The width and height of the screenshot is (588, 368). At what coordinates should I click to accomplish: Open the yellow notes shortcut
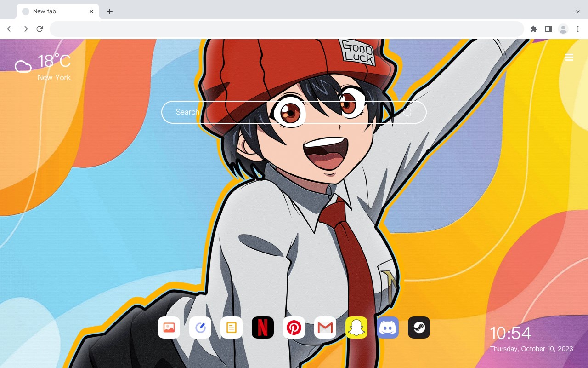pyautogui.click(x=232, y=328)
